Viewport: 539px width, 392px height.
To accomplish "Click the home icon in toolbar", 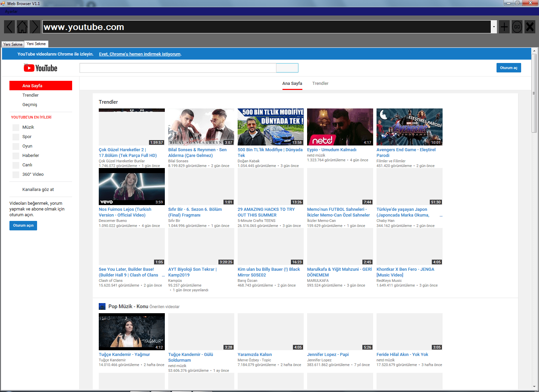I will 22,27.
